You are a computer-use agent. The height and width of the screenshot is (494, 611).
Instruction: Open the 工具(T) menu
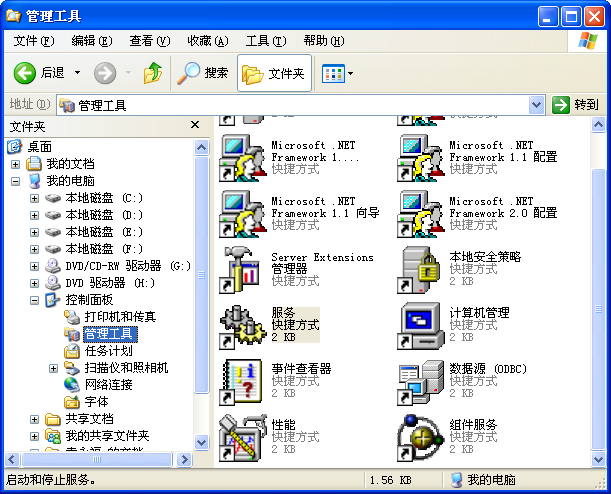[x=266, y=41]
